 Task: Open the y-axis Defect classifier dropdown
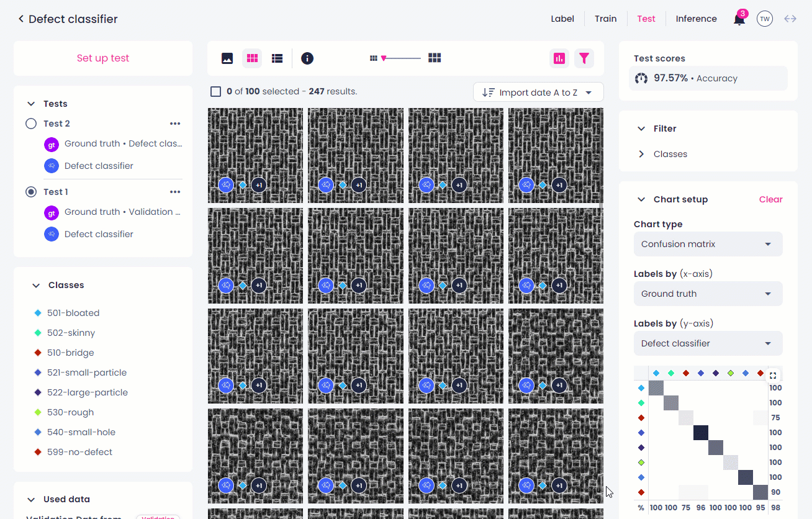(x=708, y=343)
